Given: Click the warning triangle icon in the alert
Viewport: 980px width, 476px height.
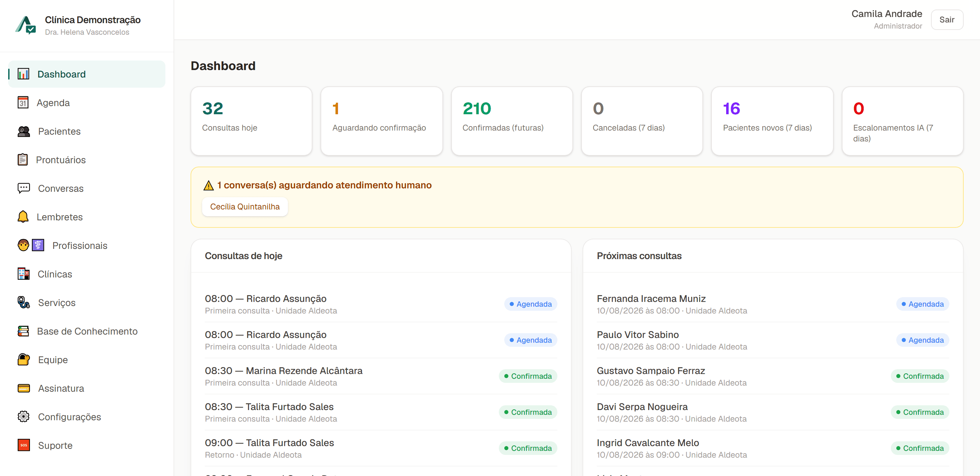Looking at the screenshot, I should 209,186.
